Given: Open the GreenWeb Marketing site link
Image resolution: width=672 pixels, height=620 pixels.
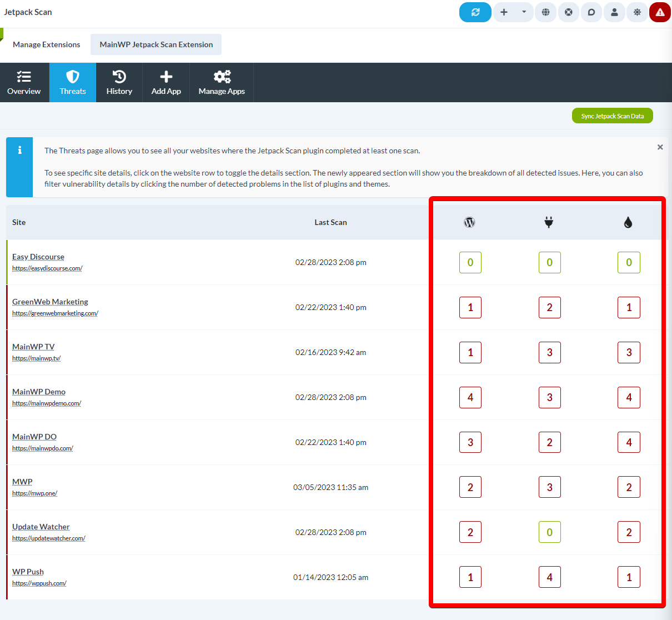Looking at the screenshot, I should tap(50, 302).
